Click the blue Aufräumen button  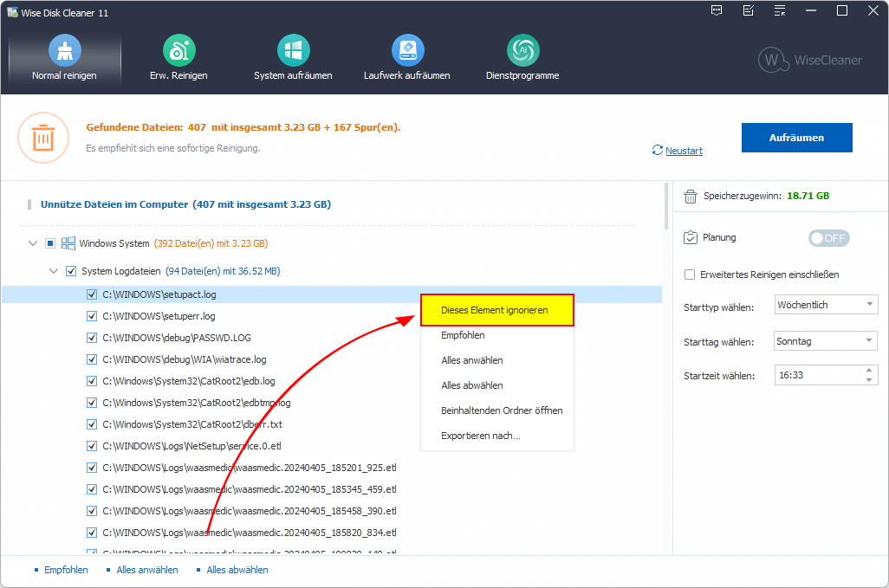(796, 138)
